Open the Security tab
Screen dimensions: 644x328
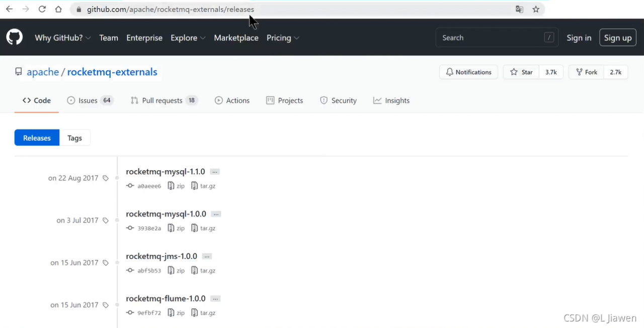tap(338, 101)
